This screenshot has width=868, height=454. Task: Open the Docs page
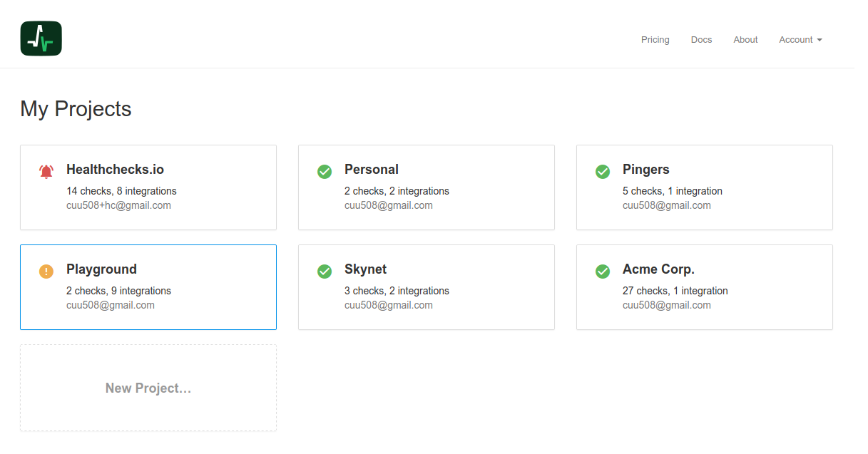point(701,39)
